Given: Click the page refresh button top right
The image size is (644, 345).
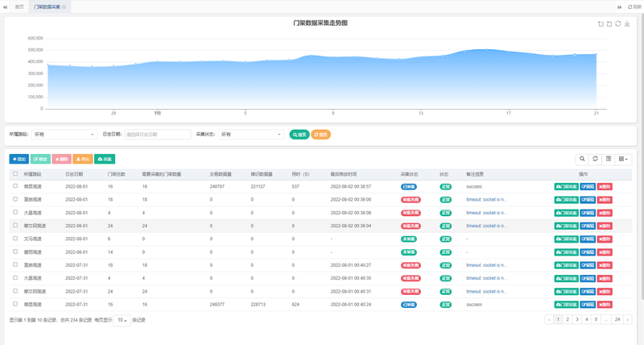Looking at the screenshot, I should [634, 7].
